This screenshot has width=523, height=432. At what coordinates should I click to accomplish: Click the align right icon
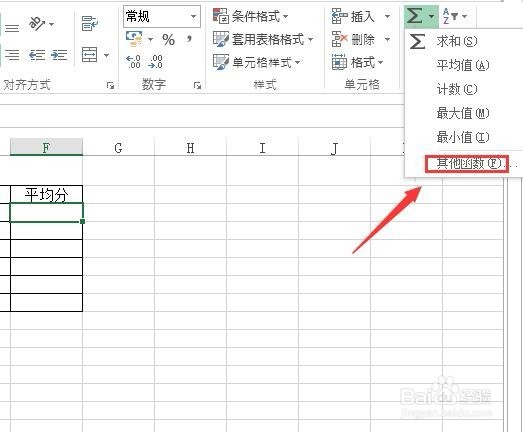[x=12, y=54]
